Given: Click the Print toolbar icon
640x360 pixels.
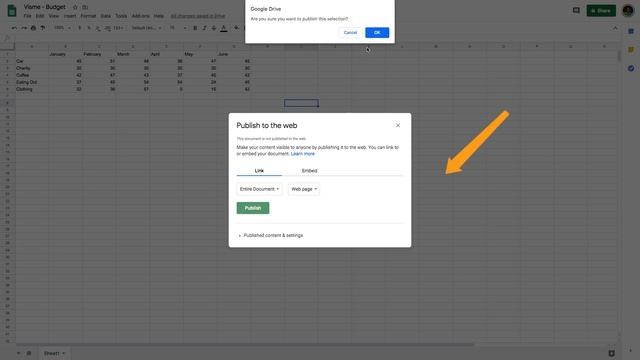Looking at the screenshot, I should pyautogui.click(x=33, y=28).
